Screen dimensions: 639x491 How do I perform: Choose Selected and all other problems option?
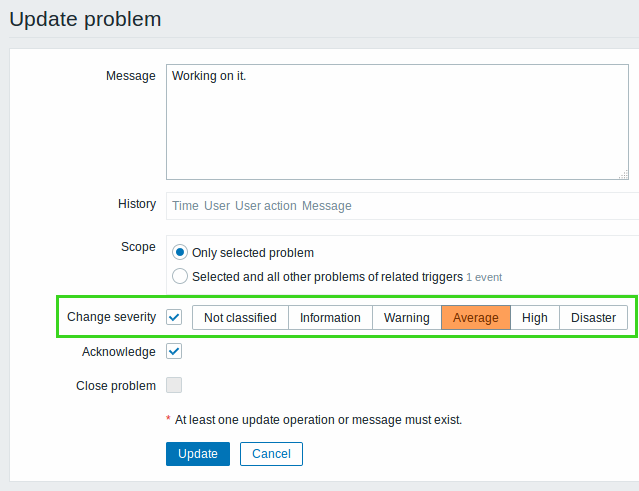180,276
